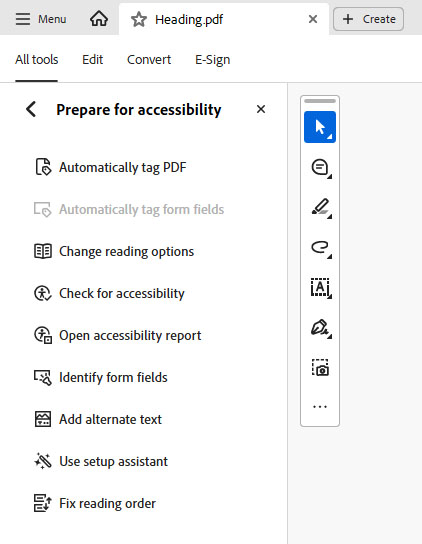The width and height of the screenshot is (422, 544).
Task: Close the Prepare for accessibility panel
Action: tap(261, 109)
